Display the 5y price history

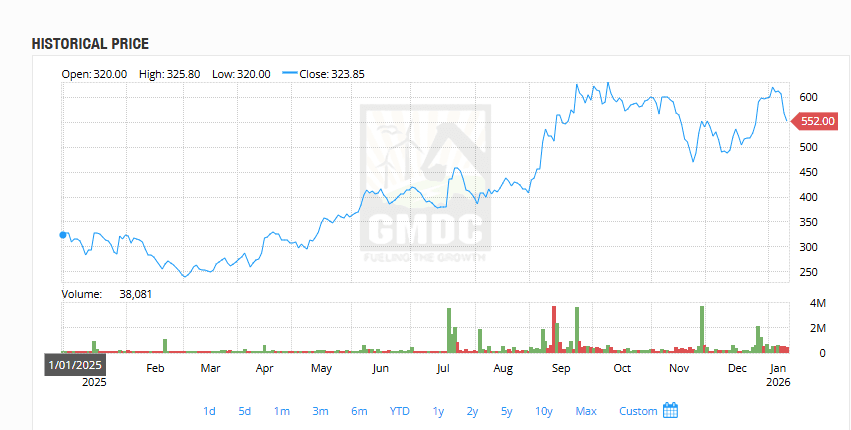tap(507, 411)
